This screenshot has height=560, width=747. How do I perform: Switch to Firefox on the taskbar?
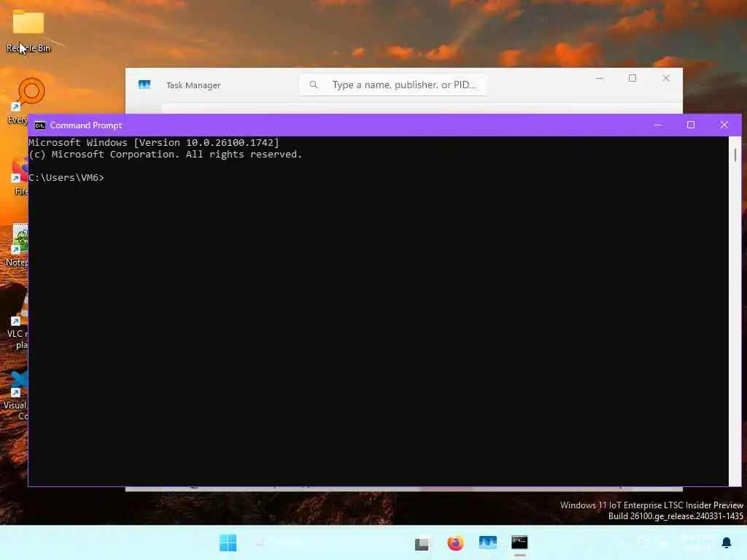[455, 542]
